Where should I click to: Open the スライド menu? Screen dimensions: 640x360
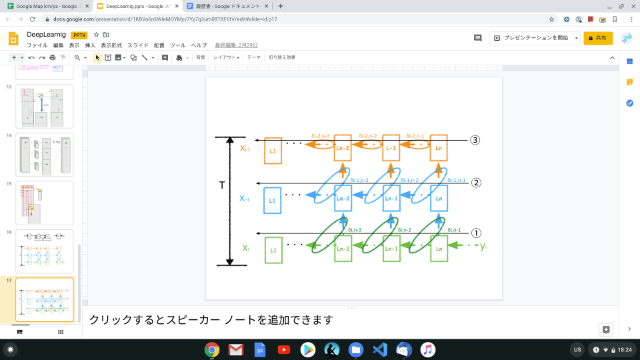(x=138, y=45)
